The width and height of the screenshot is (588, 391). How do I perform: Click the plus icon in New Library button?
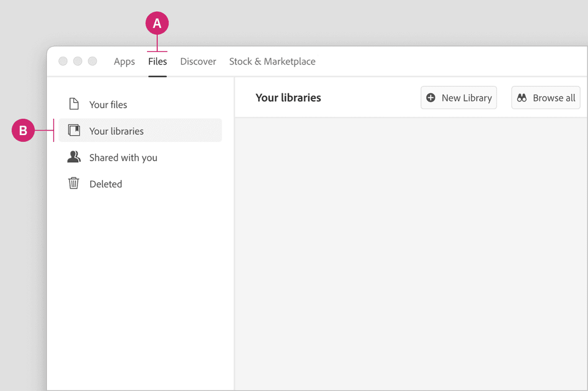[431, 98]
